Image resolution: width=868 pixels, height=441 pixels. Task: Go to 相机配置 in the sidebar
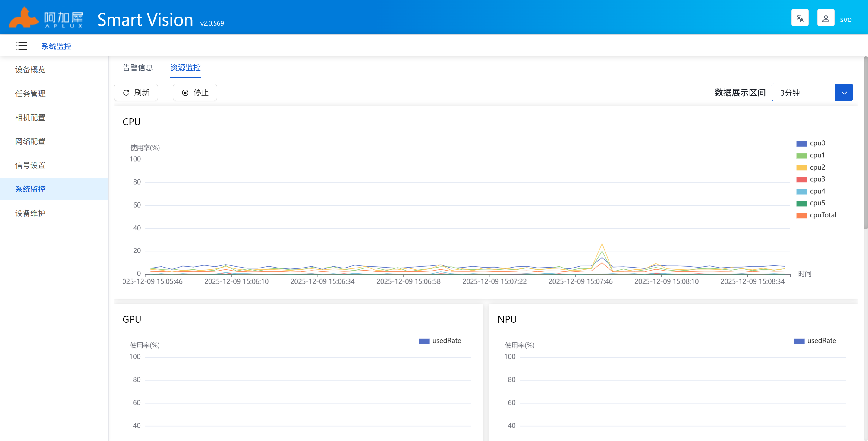[x=30, y=118]
